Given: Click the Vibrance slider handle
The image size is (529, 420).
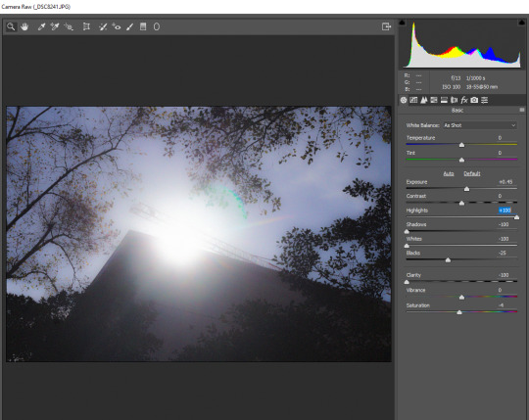Looking at the screenshot, I should click(461, 297).
